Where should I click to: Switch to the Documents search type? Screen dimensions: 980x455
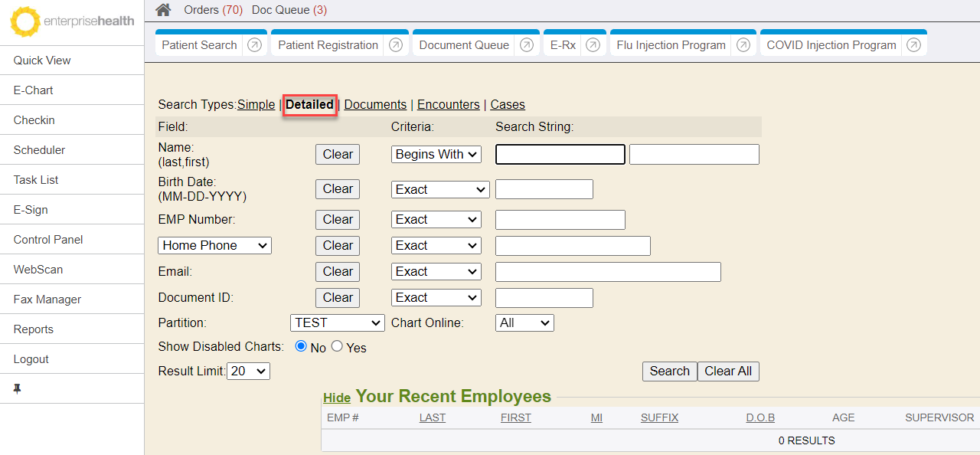(x=375, y=104)
